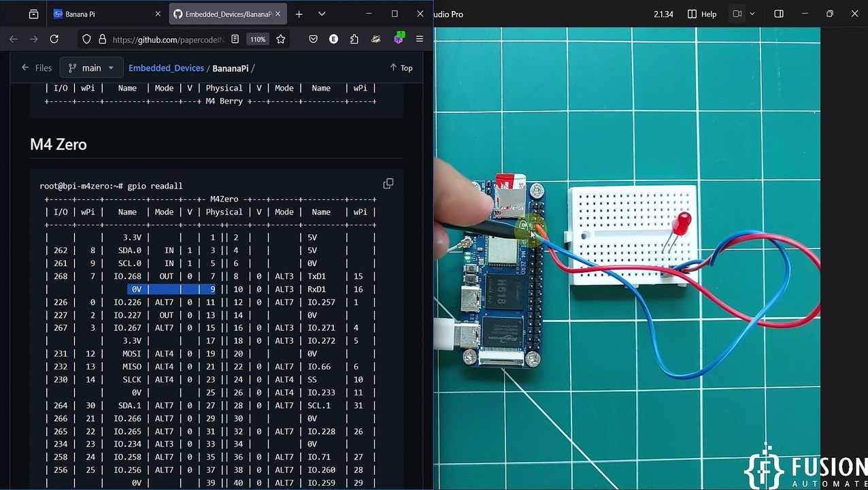The image size is (868, 490).
Task: Click the IO.257 name cell
Action: pyautogui.click(x=321, y=302)
